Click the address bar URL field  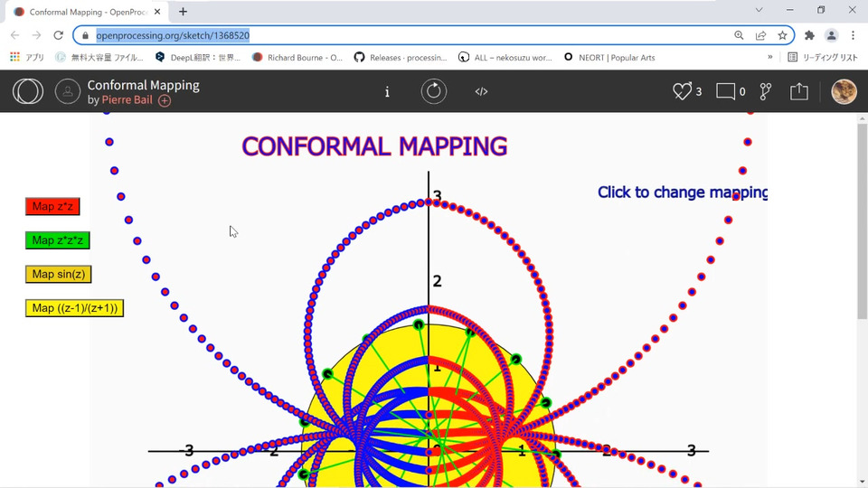pyautogui.click(x=410, y=35)
